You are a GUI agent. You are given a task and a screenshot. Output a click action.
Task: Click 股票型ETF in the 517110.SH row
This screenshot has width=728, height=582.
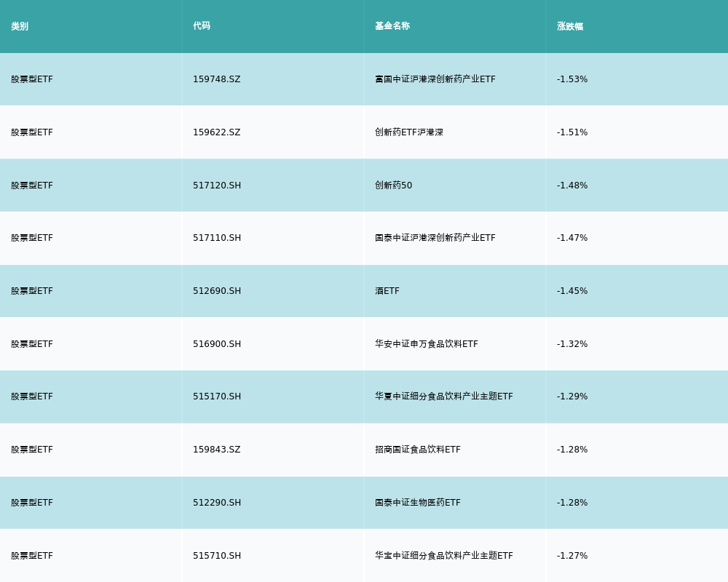click(x=32, y=238)
